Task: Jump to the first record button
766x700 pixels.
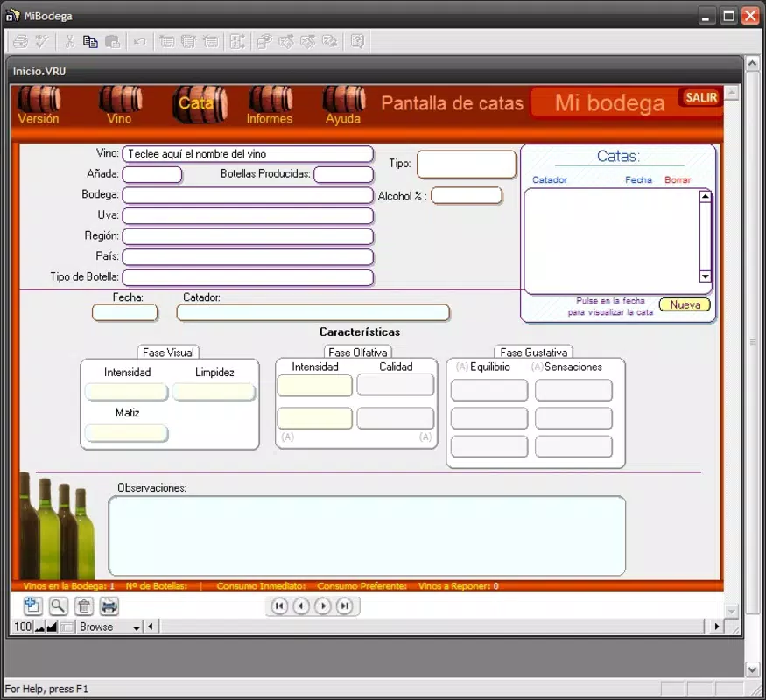Action: [x=279, y=605]
